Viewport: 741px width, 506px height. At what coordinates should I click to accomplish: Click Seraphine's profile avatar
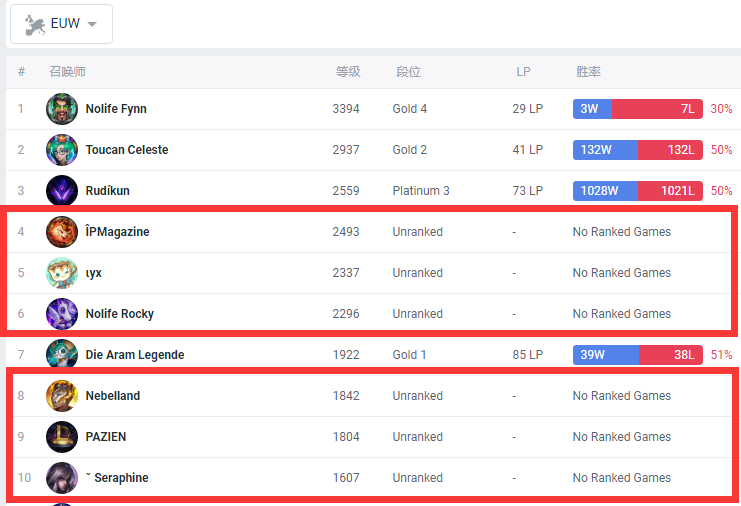click(62, 478)
